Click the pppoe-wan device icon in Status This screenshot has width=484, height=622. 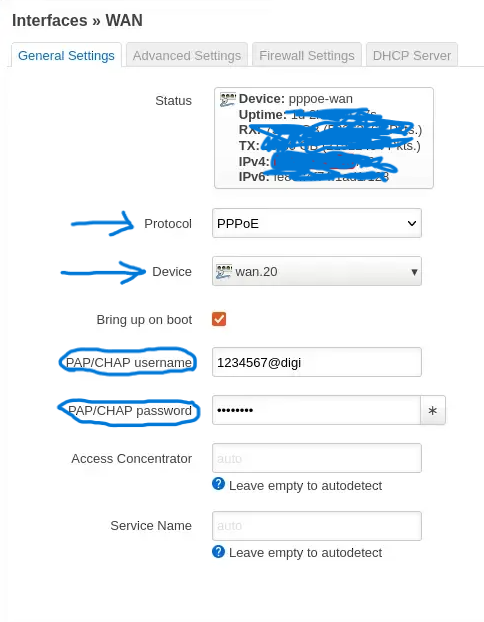[228, 100]
